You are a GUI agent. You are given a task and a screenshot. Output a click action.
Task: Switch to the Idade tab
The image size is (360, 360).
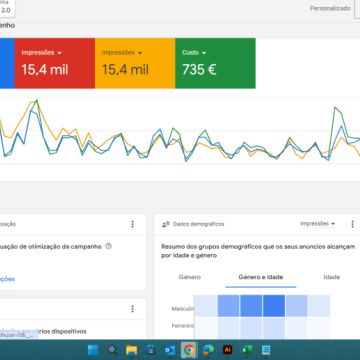coord(332,277)
